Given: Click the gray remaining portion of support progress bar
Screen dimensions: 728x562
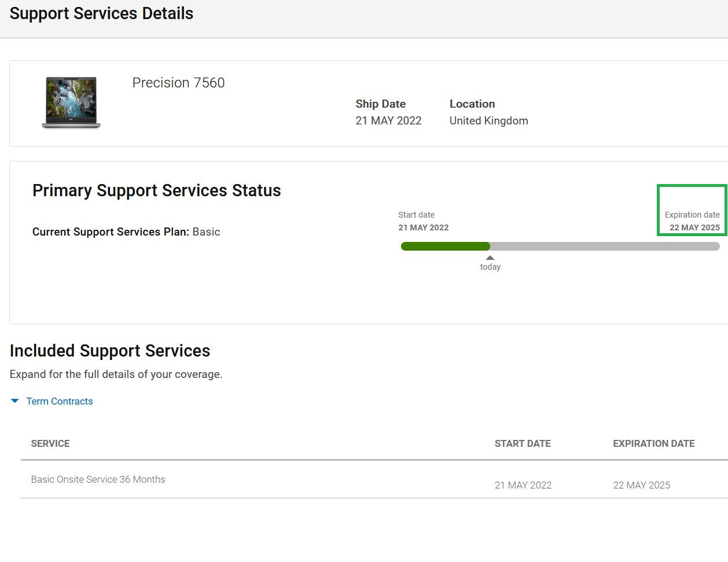Looking at the screenshot, I should 605,246.
